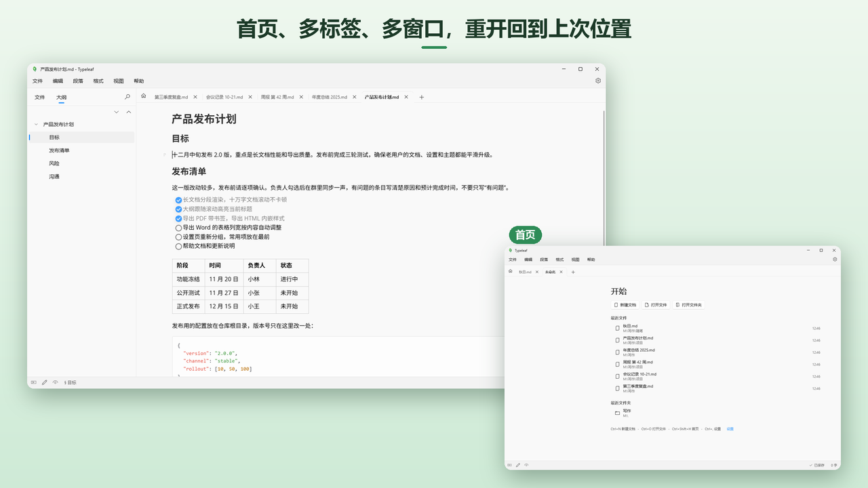868x488 pixels.
Task: Switch sidebar to the 文件 tab
Action: pyautogui.click(x=40, y=97)
